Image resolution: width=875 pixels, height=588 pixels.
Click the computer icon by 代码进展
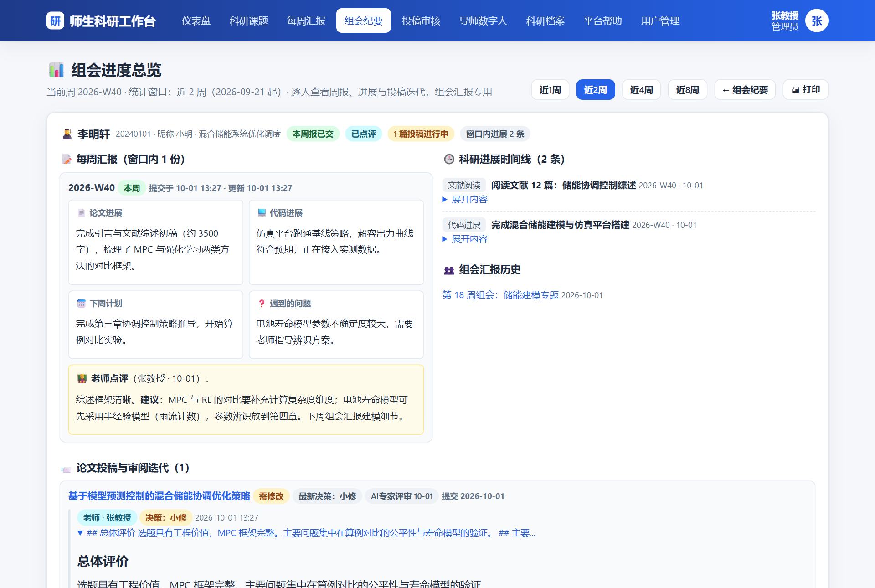tap(262, 213)
